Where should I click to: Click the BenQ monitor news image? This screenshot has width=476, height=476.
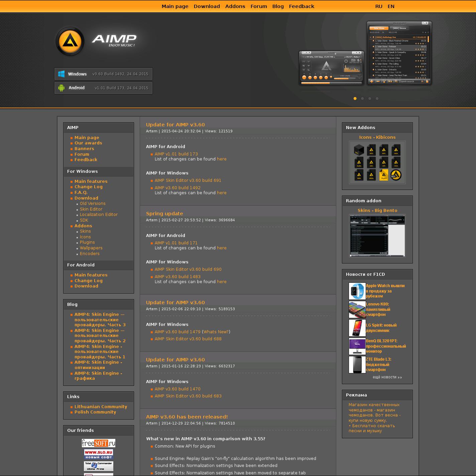point(357,346)
